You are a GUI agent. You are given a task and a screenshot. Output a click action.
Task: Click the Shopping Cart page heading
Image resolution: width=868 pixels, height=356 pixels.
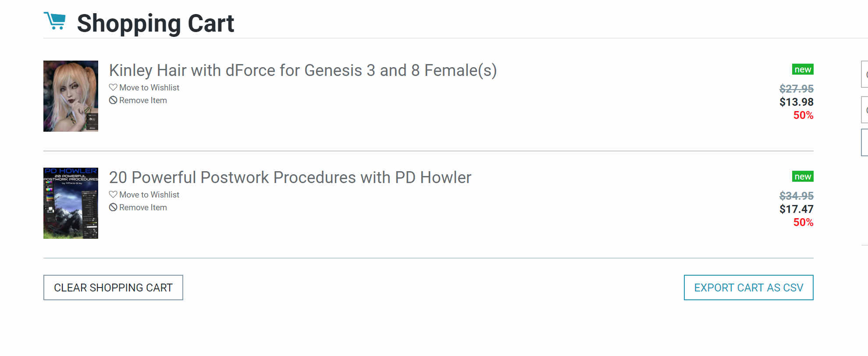[x=156, y=23]
